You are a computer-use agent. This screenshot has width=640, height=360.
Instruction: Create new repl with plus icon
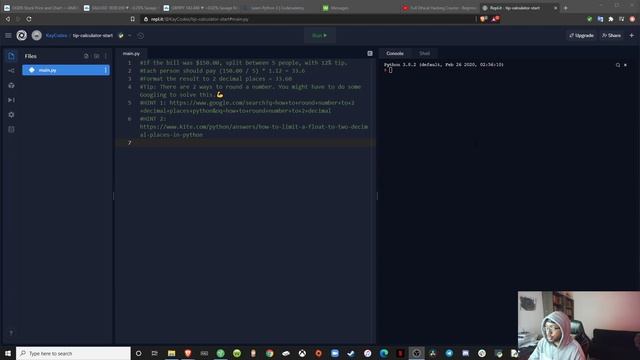click(x=631, y=36)
